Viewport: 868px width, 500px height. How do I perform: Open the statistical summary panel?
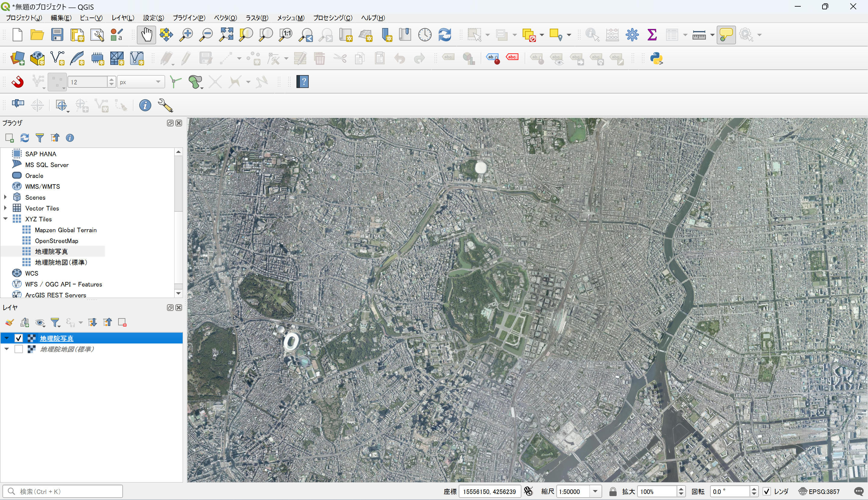[x=652, y=34]
